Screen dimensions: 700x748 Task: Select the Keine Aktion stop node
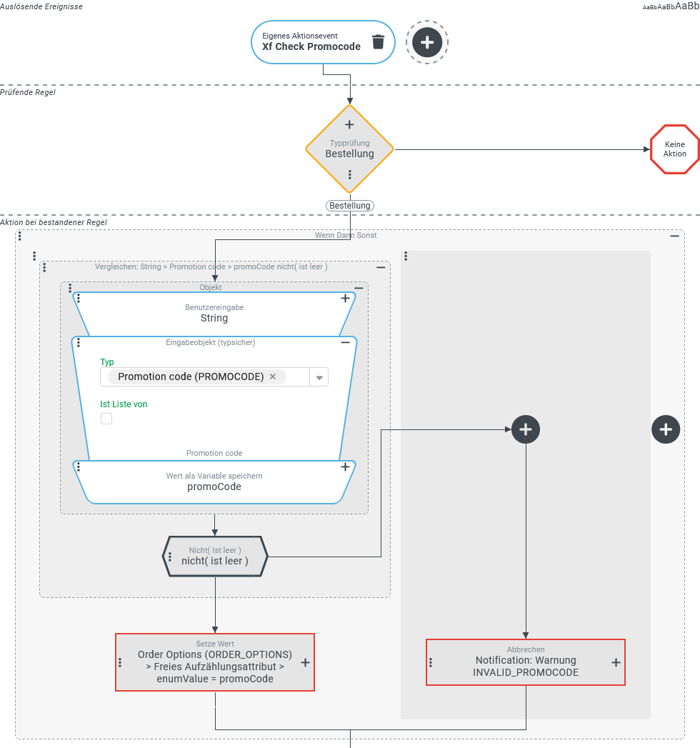click(x=674, y=149)
